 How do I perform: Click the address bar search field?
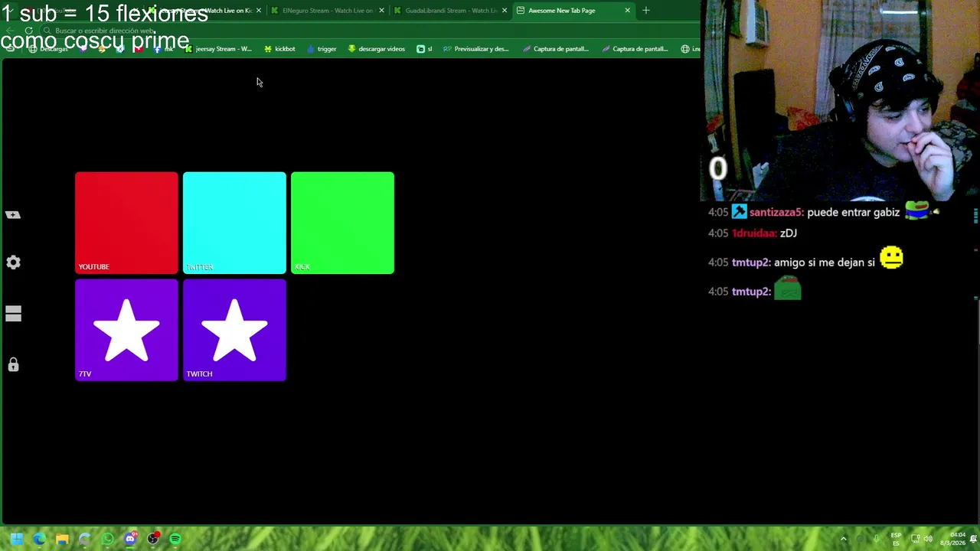point(367,31)
